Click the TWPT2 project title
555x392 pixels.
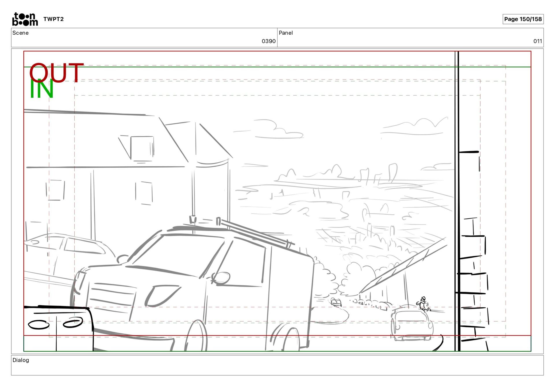53,19
